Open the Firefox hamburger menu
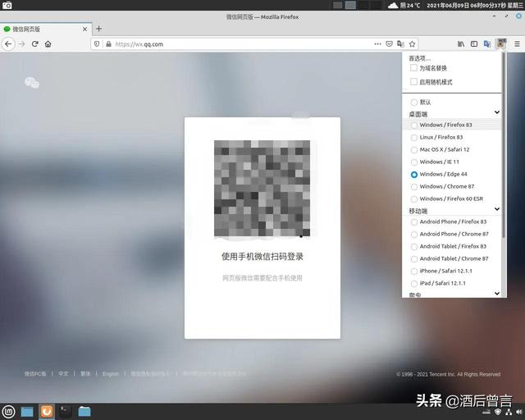Screen dimensions: 525x420 tap(516, 43)
